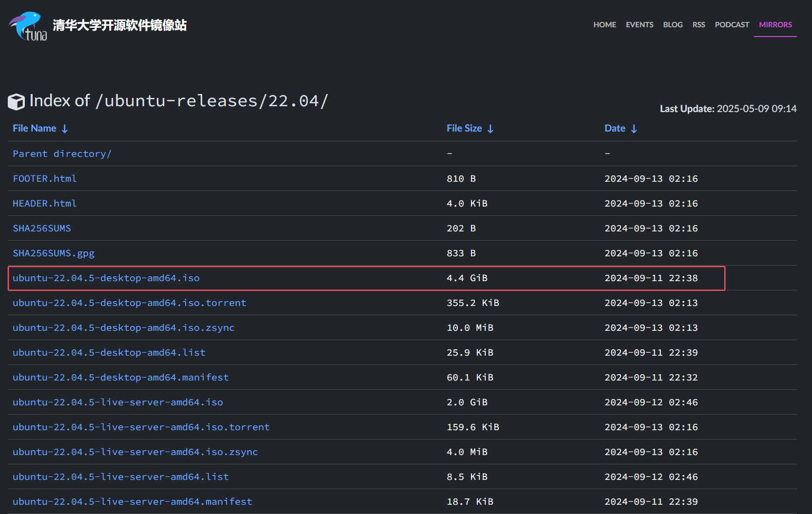Viewport: 812px width, 514px height.
Task: Click the date 2024-09-11 22:38
Action: click(x=651, y=278)
